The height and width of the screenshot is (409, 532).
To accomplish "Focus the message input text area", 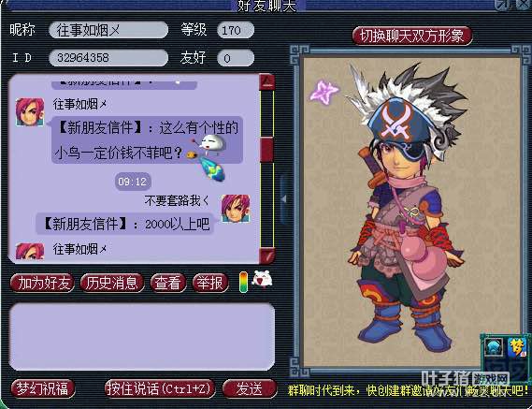I will pos(142,336).
